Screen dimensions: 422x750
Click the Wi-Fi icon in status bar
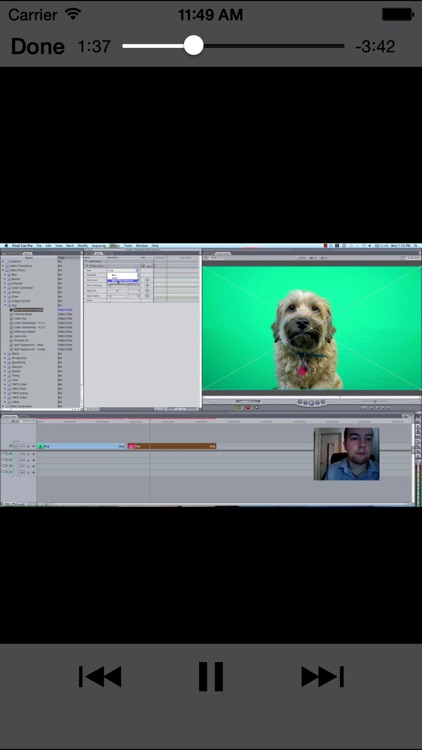pos(73,14)
